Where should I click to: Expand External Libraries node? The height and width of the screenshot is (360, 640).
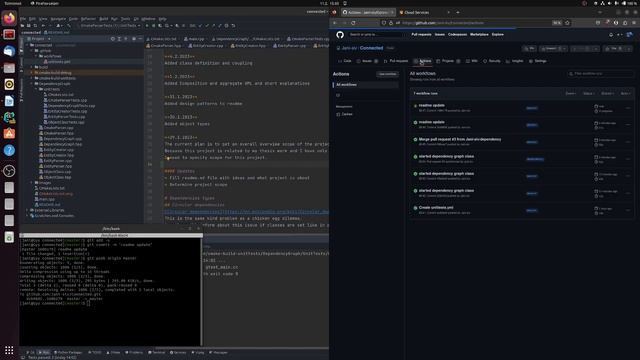point(28,210)
